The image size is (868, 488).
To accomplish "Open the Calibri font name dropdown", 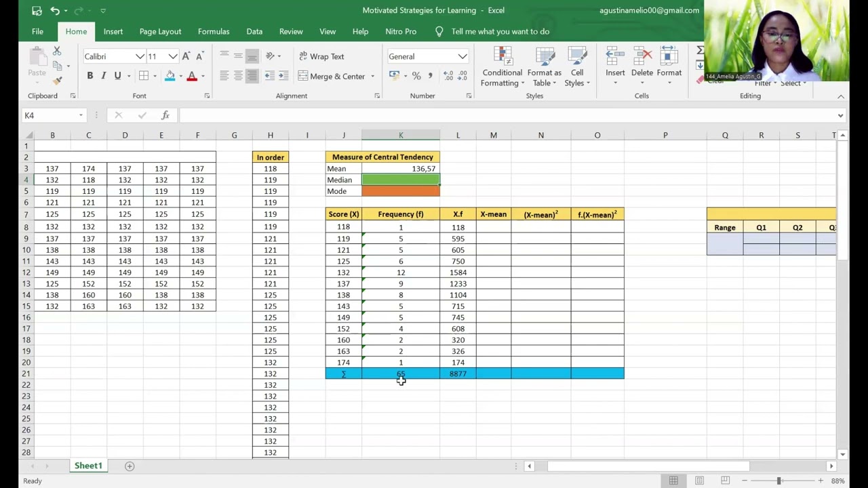I will (140, 56).
